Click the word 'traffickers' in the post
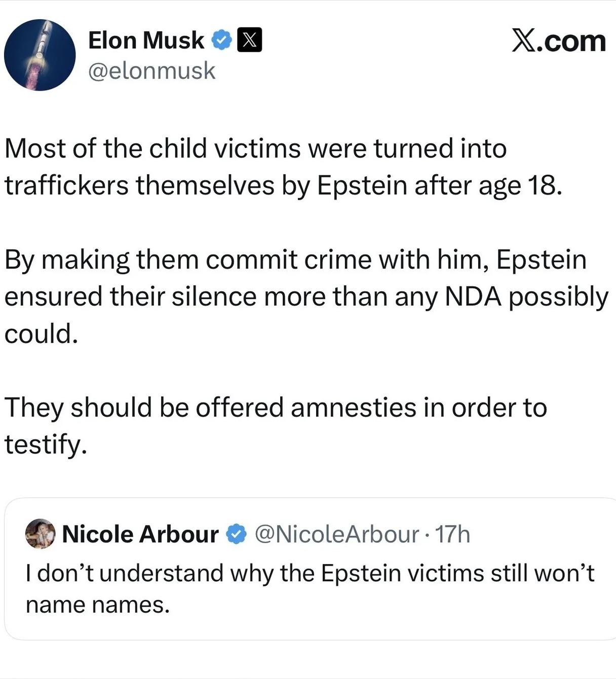This screenshot has height=679, width=616. click(66, 185)
